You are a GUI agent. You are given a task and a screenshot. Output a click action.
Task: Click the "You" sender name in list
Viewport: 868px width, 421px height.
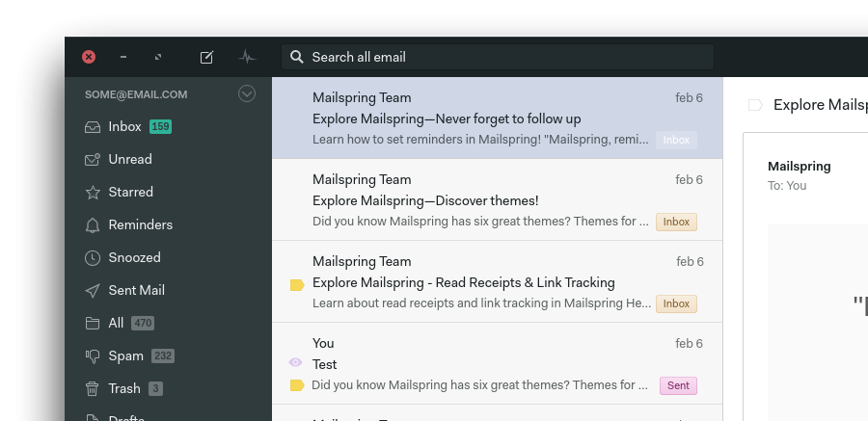coord(323,343)
